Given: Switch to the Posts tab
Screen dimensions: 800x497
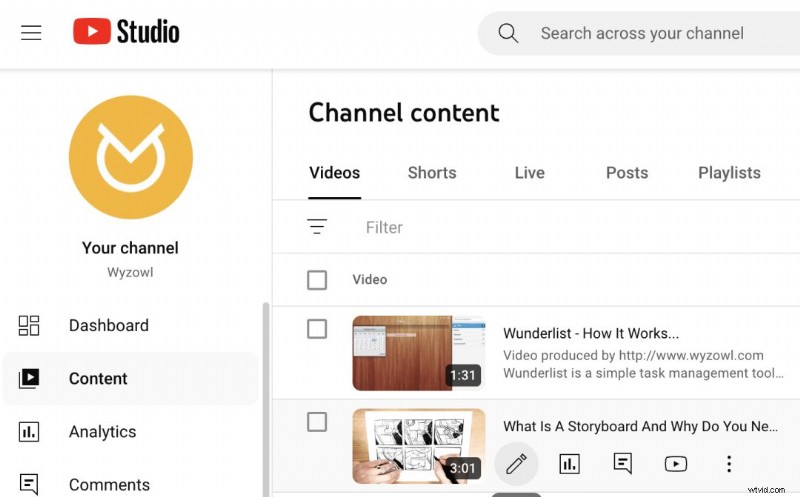Looking at the screenshot, I should pyautogui.click(x=627, y=173).
